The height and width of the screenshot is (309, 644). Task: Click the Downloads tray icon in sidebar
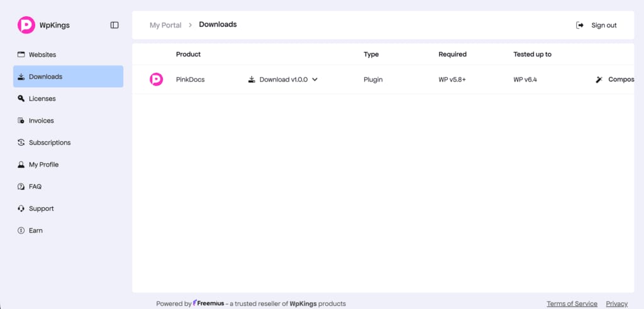[x=21, y=77]
